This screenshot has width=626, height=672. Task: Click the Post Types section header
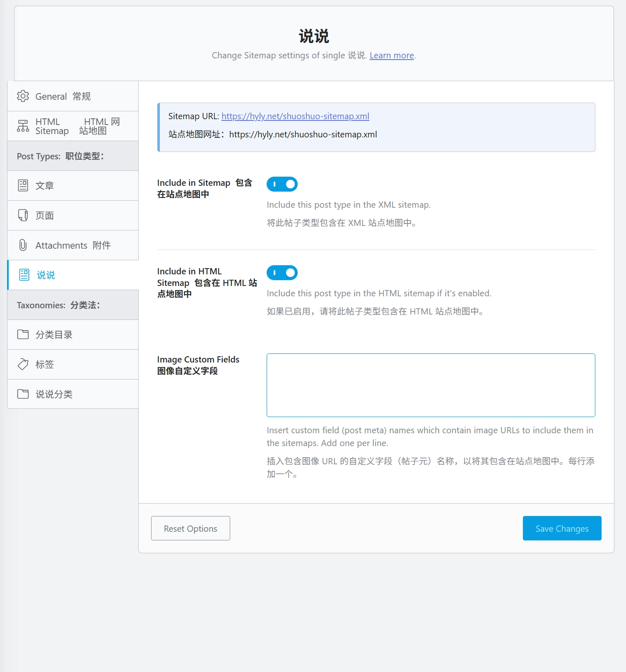[73, 156]
